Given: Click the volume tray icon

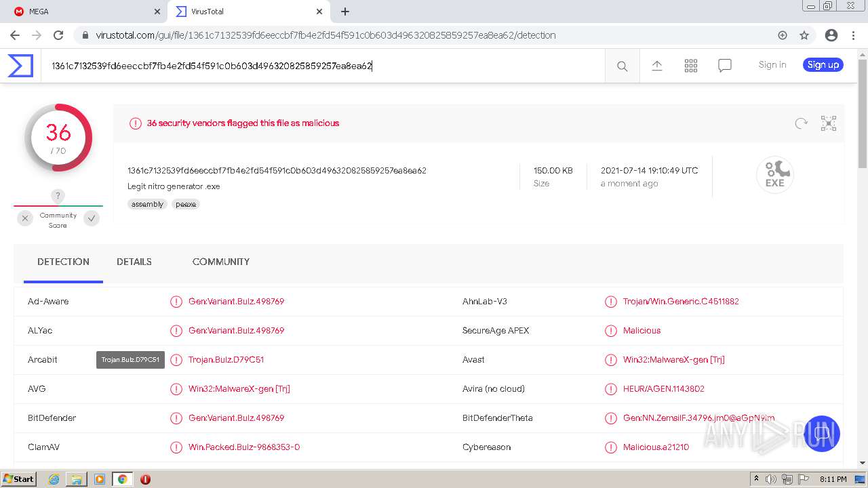Looking at the screenshot, I should (771, 479).
